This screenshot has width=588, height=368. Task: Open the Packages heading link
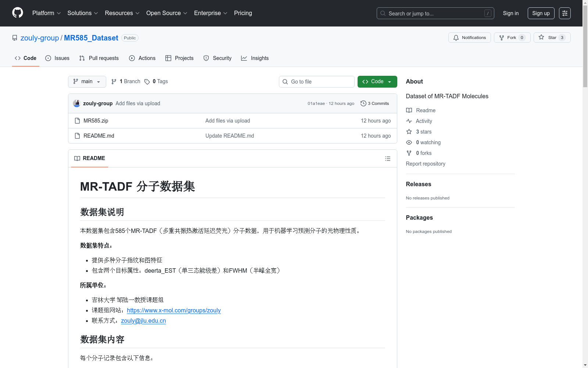(x=419, y=217)
